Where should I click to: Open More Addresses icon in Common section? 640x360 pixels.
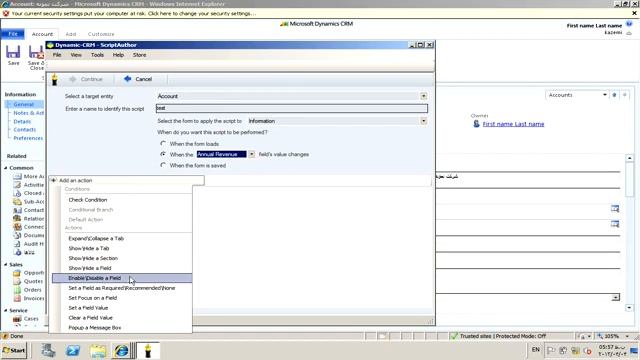(17, 176)
